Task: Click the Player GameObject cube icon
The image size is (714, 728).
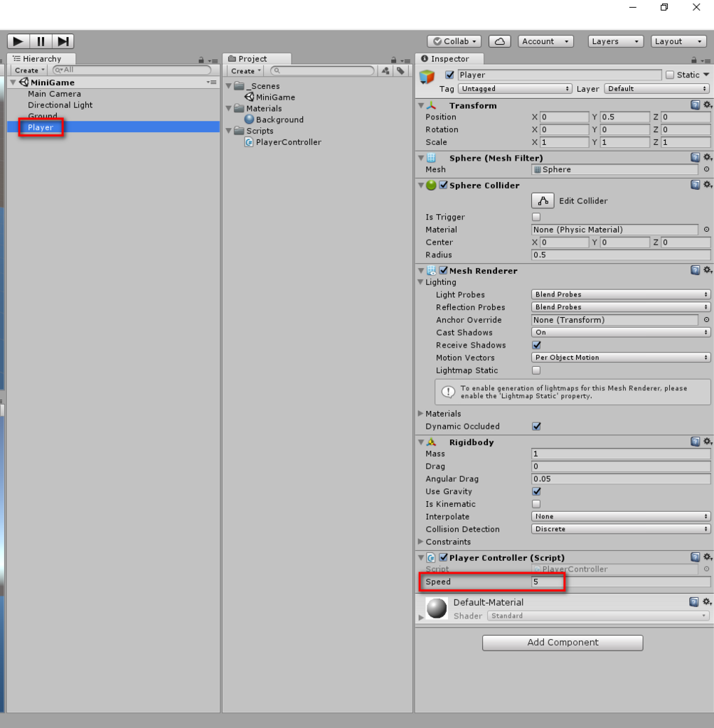Action: click(x=427, y=77)
